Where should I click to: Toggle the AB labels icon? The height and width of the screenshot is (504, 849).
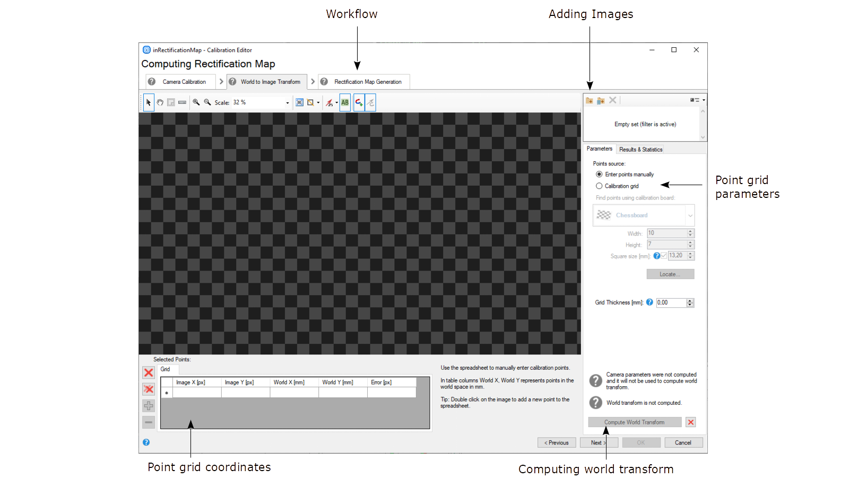345,102
